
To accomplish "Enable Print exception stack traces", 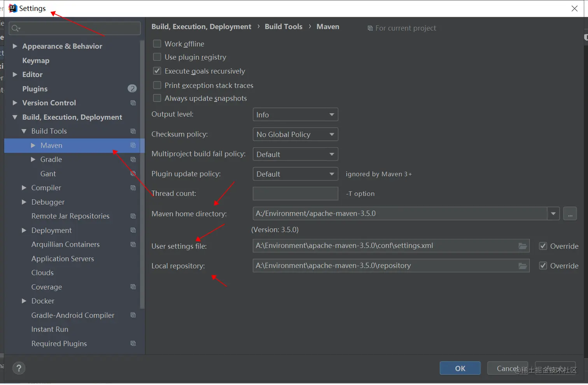I will coord(157,85).
